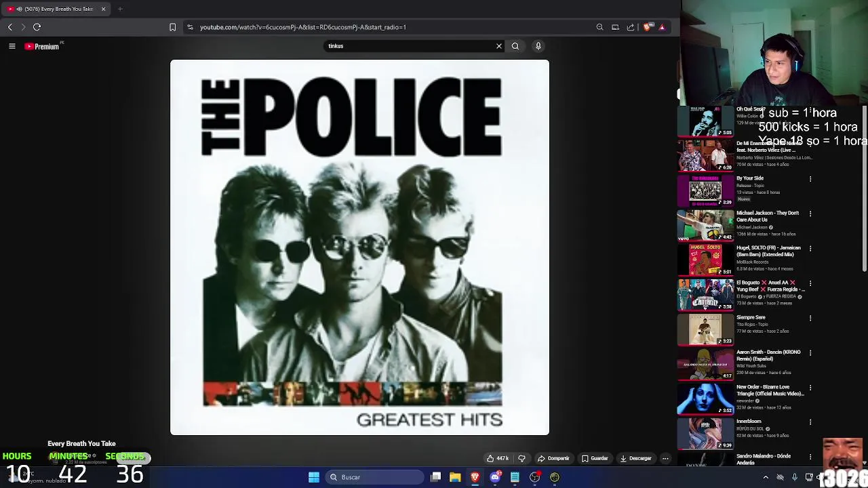
Task: Like the video with 447 k likes
Action: click(x=498, y=459)
